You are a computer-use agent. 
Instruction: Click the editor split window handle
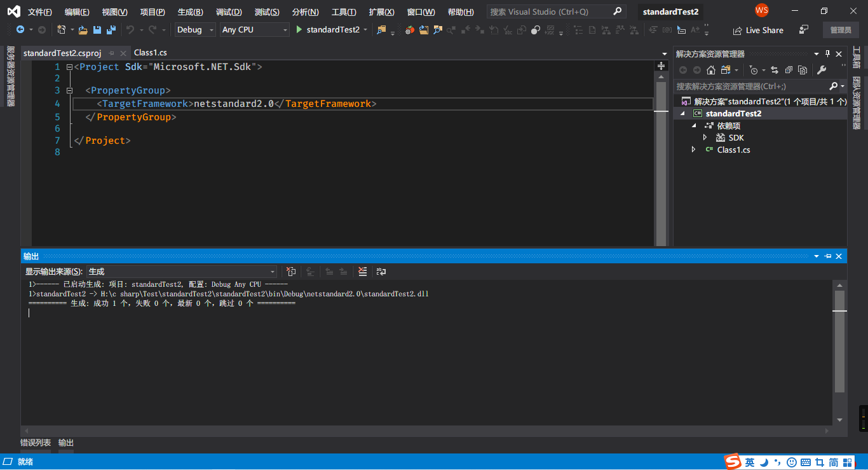pyautogui.click(x=661, y=66)
